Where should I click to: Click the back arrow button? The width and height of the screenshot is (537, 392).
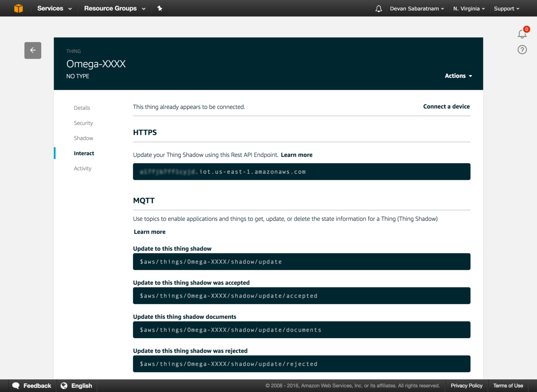(x=33, y=50)
